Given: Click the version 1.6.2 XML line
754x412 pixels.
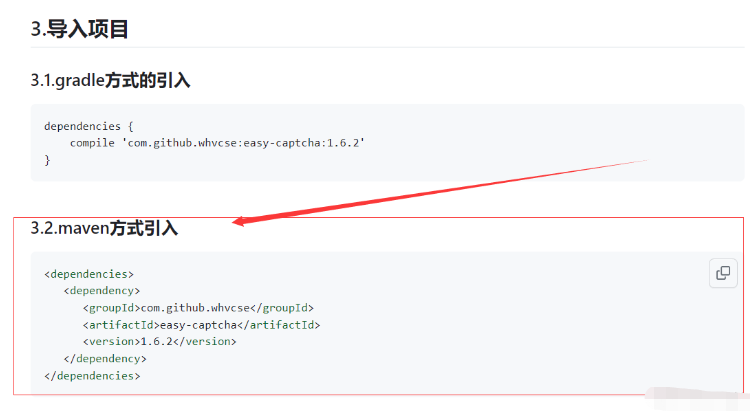Looking at the screenshot, I should 160,342.
